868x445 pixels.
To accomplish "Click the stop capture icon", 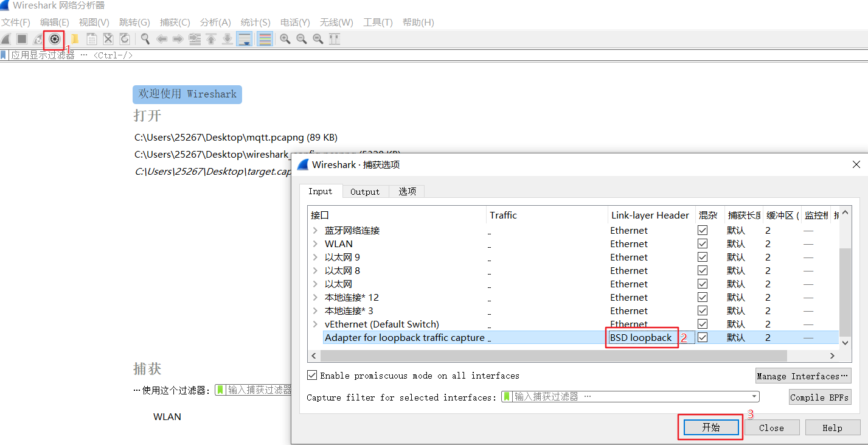I will pyautogui.click(x=21, y=39).
